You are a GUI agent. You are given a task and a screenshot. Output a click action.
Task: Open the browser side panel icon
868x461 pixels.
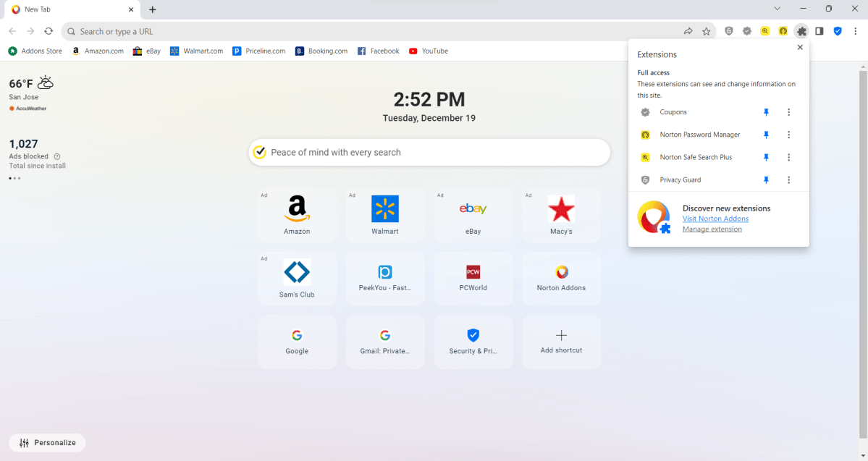(819, 32)
